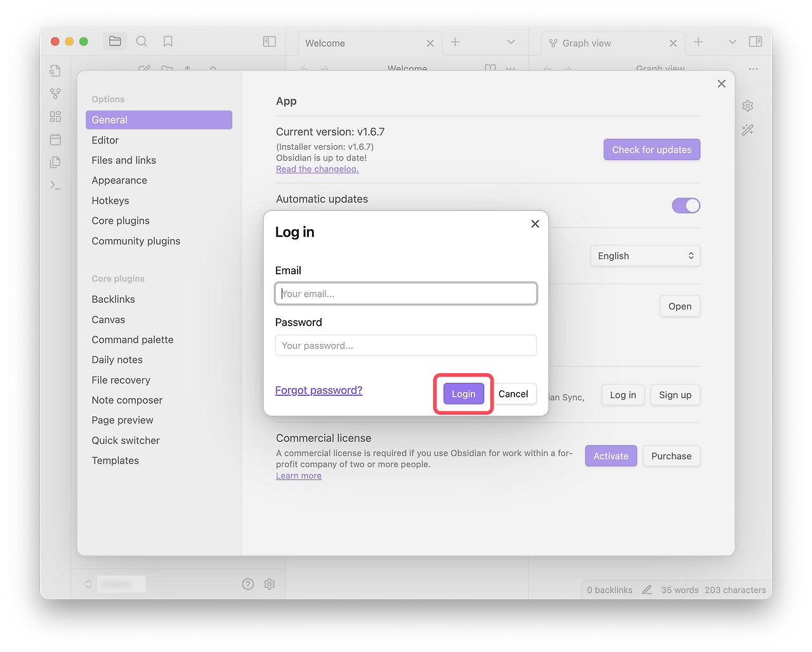Open Canvas plugin settings
The width and height of the screenshot is (812, 652).
(159, 320)
